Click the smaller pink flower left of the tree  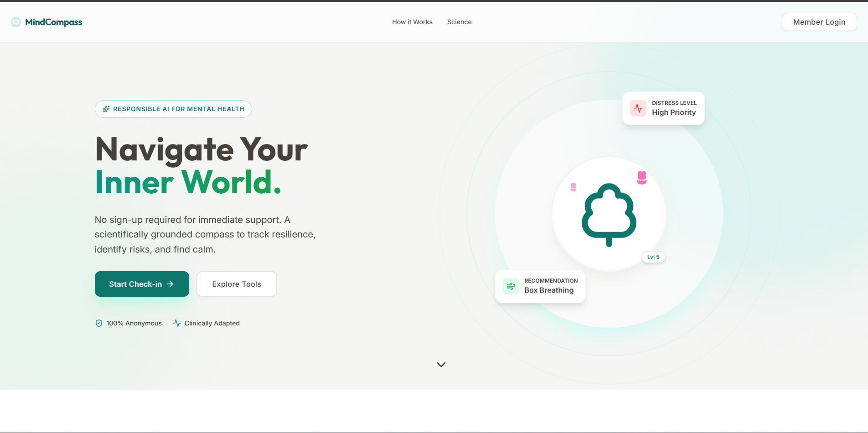(573, 187)
